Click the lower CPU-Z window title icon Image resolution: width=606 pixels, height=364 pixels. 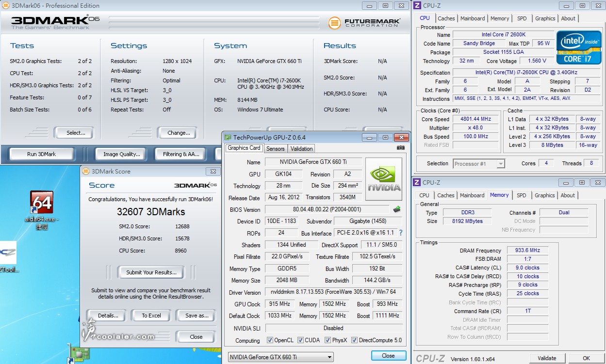tap(417, 182)
